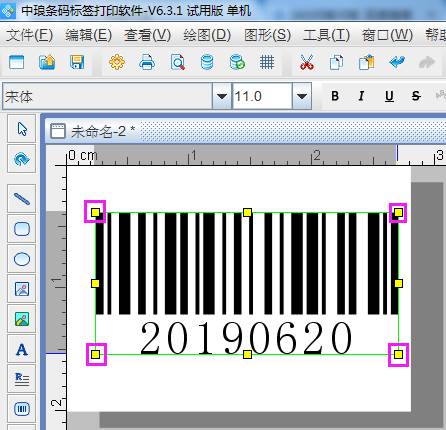Open an existing file with folder icon
Screen dimensions: 446x430
coord(47,62)
